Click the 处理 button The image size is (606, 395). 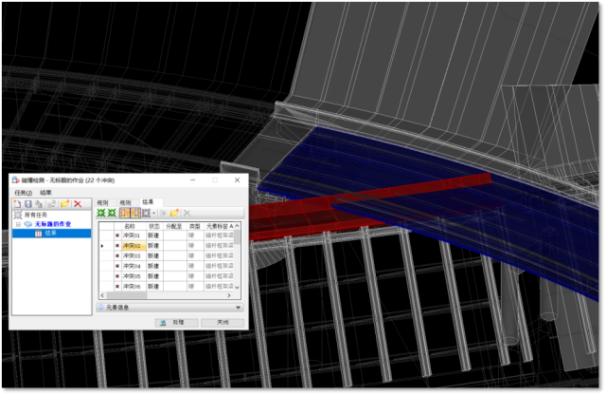(177, 323)
